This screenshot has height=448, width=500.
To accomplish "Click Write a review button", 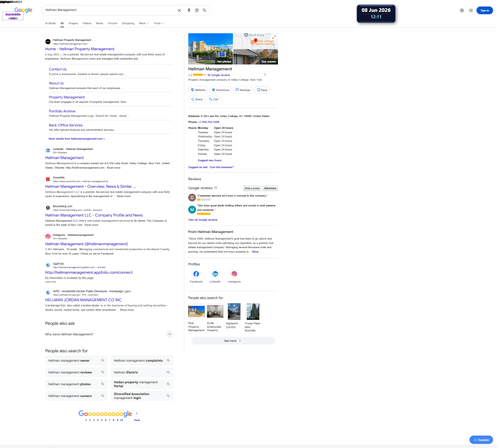I will pos(252,188).
